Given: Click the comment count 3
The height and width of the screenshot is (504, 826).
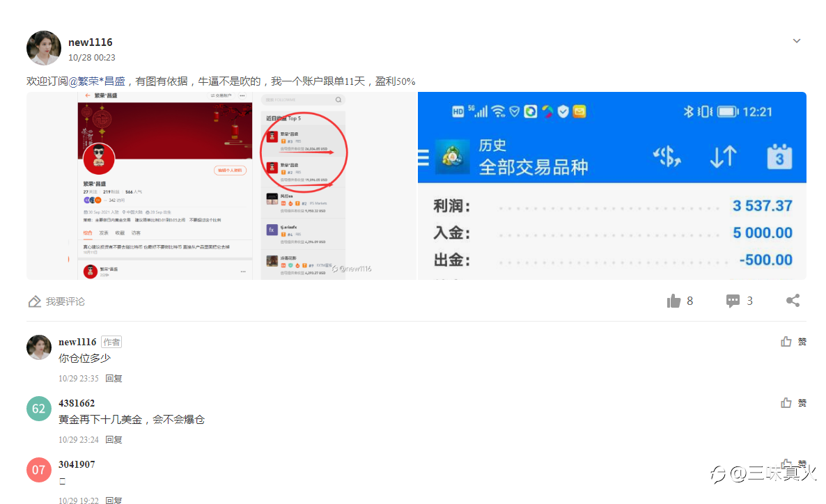Looking at the screenshot, I should pos(749,301).
